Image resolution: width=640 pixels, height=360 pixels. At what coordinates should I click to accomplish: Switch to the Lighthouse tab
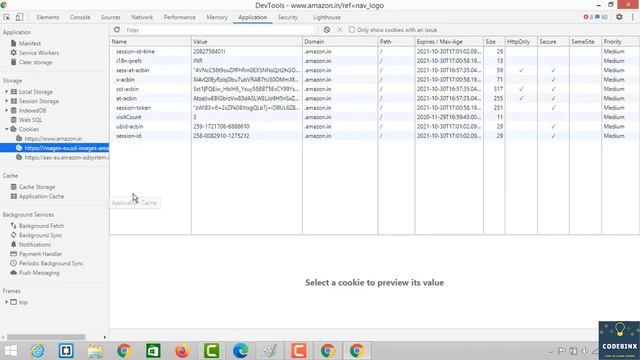tap(327, 17)
